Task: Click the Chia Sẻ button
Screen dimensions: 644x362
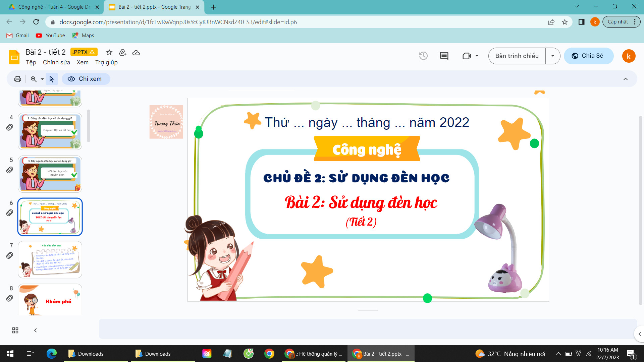Action: 588,56
